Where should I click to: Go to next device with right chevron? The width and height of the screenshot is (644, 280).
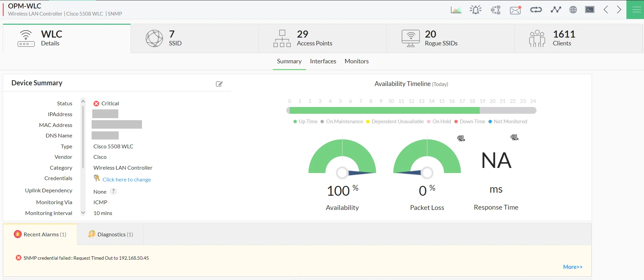pos(619,9)
